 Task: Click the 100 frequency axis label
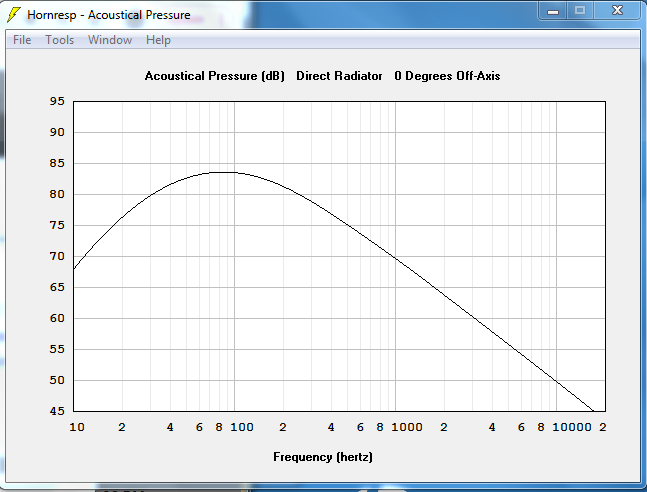coord(242,427)
